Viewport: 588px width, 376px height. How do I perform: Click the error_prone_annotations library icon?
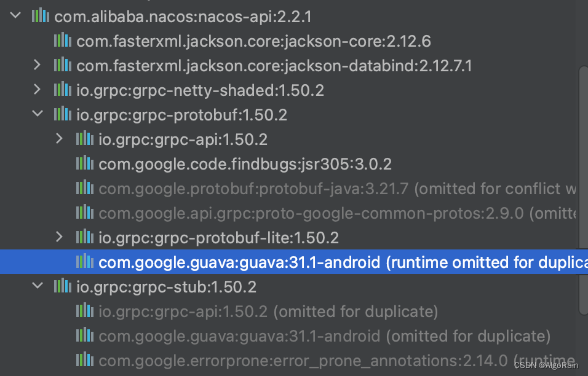(84, 360)
